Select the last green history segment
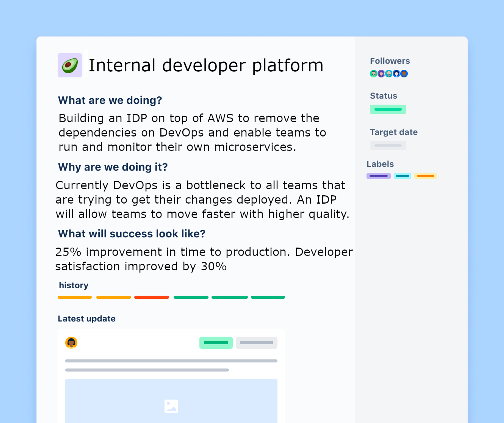 pos(268,297)
